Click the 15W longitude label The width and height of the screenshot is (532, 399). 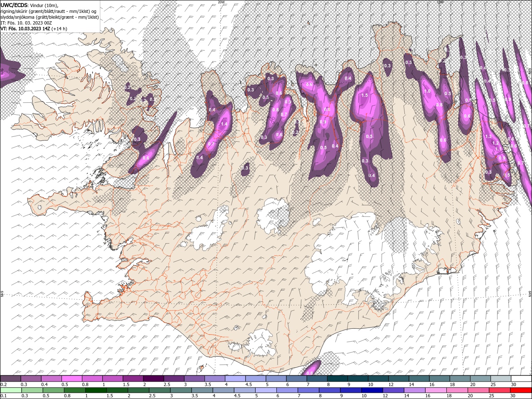(440, 2)
